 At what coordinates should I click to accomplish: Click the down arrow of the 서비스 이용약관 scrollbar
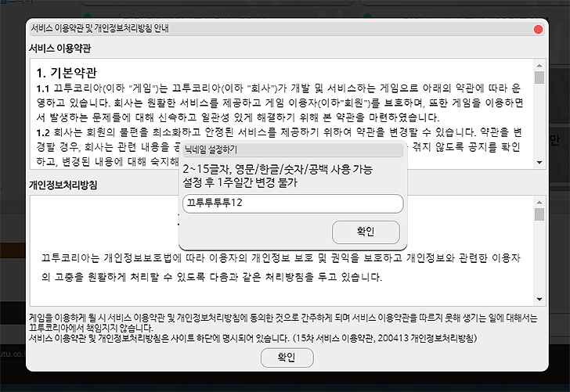pos(539,163)
